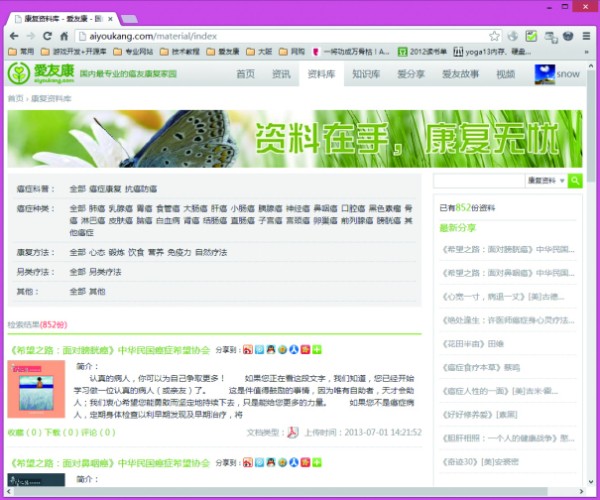Open the first result's book cover thumbnail

click(x=36, y=389)
